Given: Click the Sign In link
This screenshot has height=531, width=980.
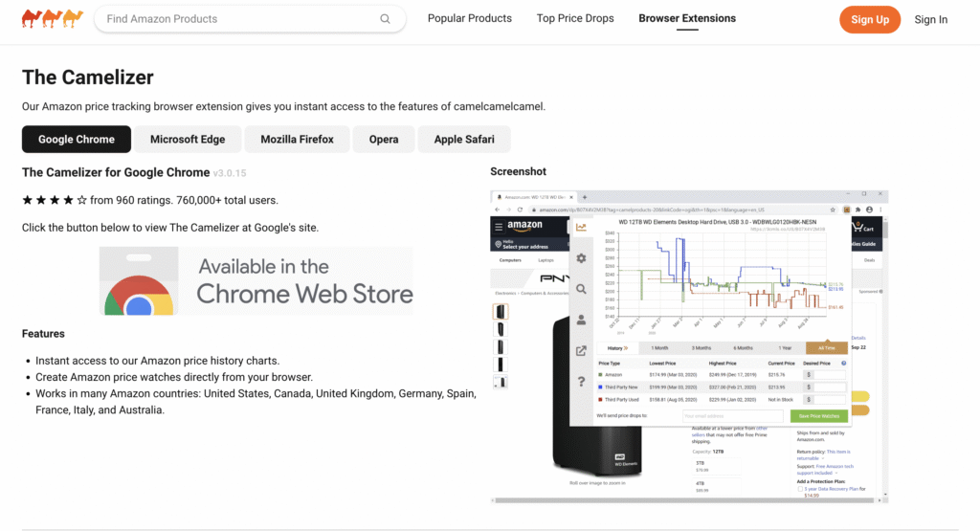Looking at the screenshot, I should (930, 19).
